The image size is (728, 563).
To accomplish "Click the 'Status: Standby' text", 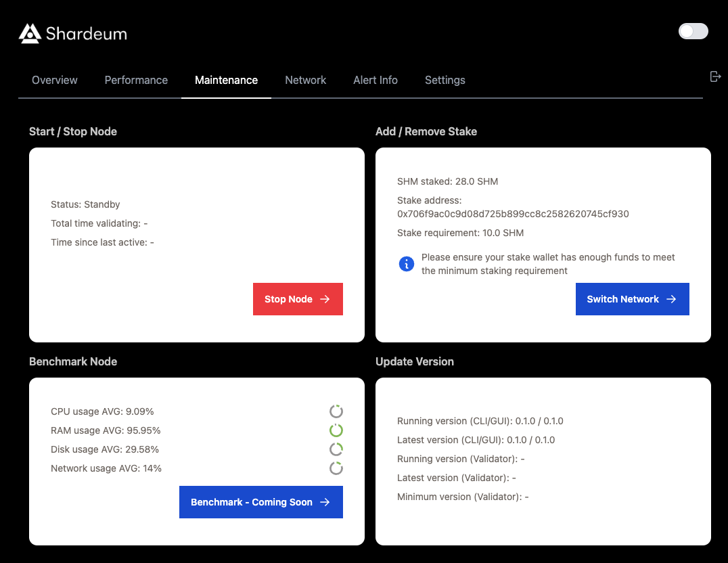I will 85,205.
